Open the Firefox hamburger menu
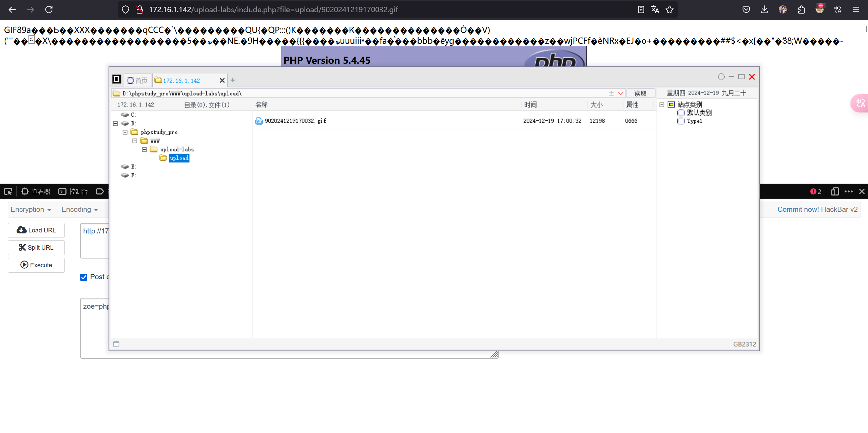Image resolution: width=868 pixels, height=433 pixels. point(856,9)
